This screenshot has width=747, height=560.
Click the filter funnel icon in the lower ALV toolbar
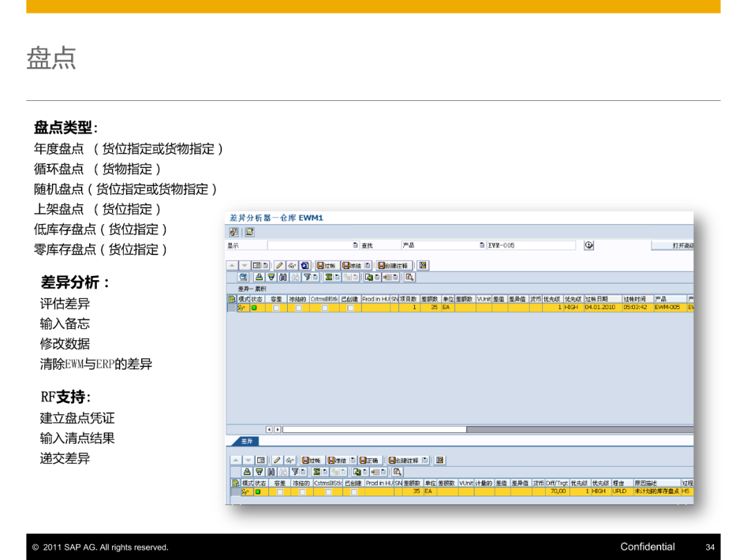point(295,472)
